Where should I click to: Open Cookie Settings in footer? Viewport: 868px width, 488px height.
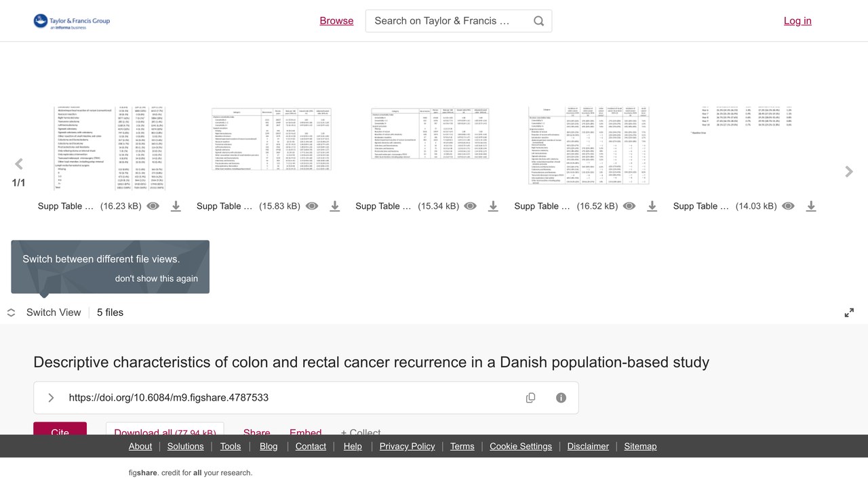coord(521,446)
